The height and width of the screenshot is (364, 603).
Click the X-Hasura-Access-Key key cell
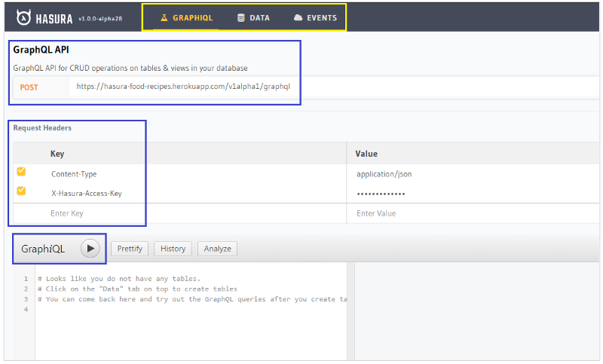click(x=87, y=194)
